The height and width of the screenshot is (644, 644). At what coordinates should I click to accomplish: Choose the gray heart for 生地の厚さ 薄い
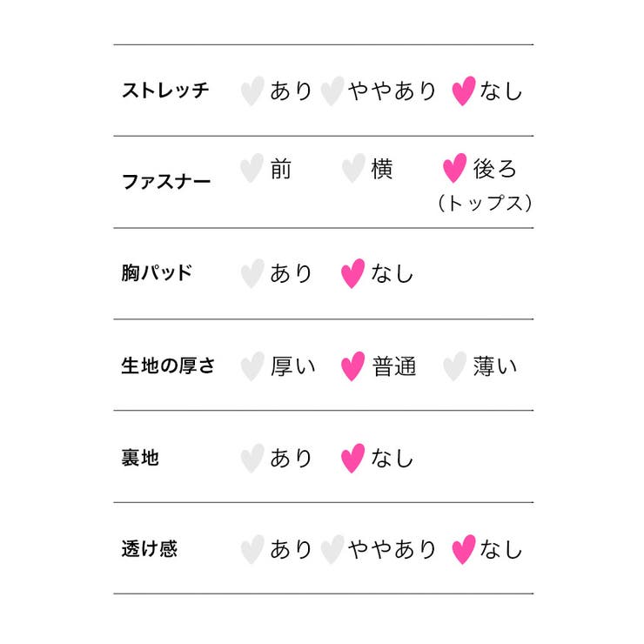coord(454,366)
